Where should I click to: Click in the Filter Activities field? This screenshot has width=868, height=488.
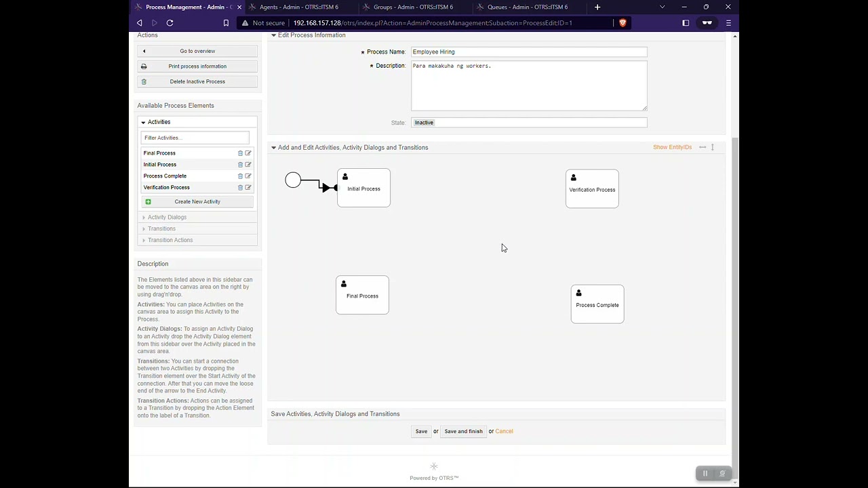[x=195, y=138]
